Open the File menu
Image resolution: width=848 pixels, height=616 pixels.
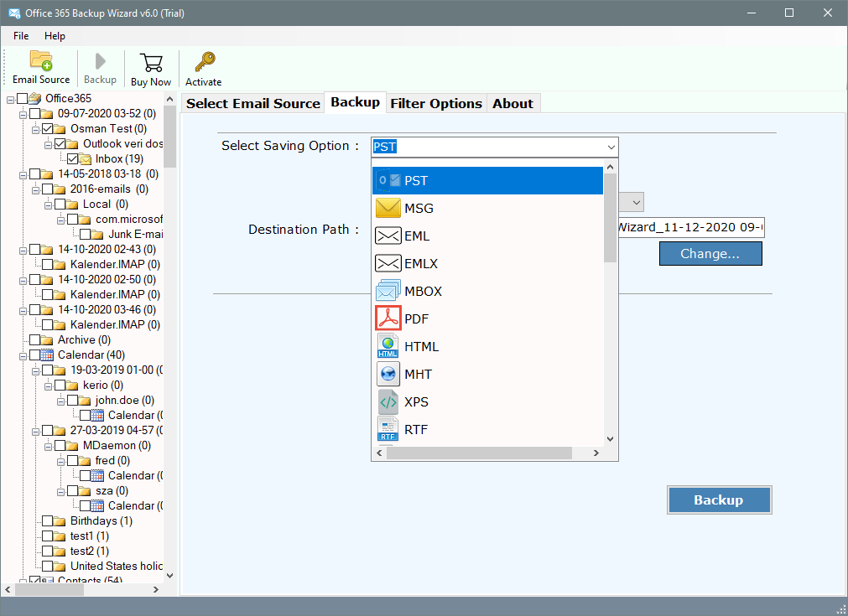click(21, 36)
